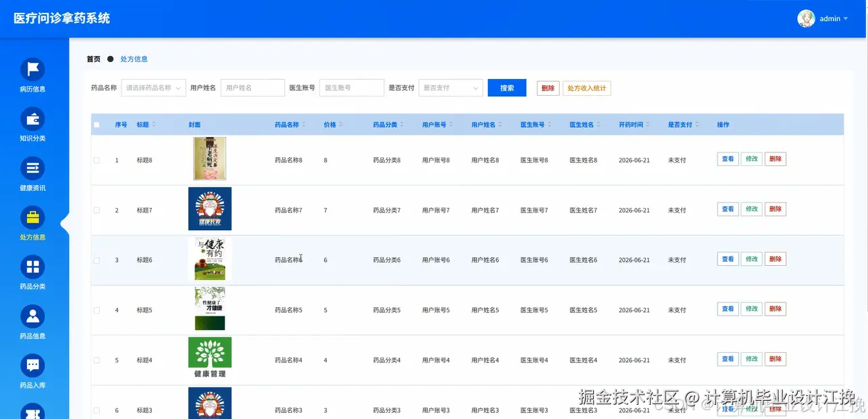Viewport: 868px width, 419px height.
Task: Check the checkbox for row 3 标题6
Action: tap(96, 258)
